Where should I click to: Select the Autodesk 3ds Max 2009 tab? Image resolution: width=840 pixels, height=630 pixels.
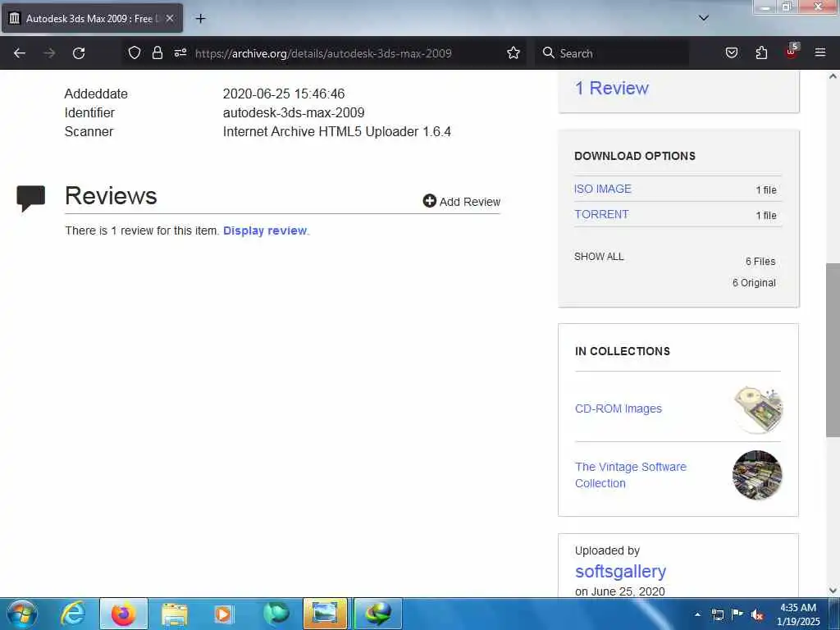[x=92, y=18]
